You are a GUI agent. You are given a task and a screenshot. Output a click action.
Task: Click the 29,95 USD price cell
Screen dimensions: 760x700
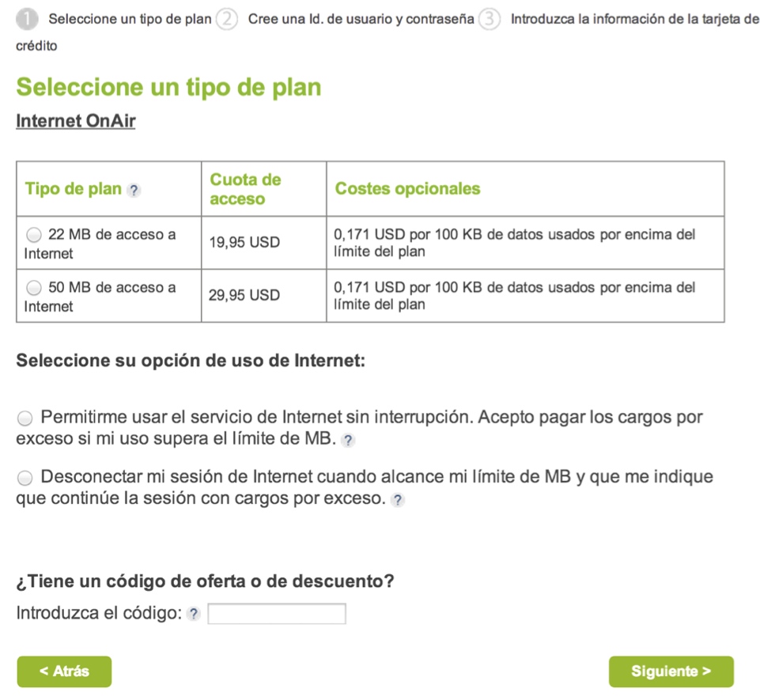point(244,296)
